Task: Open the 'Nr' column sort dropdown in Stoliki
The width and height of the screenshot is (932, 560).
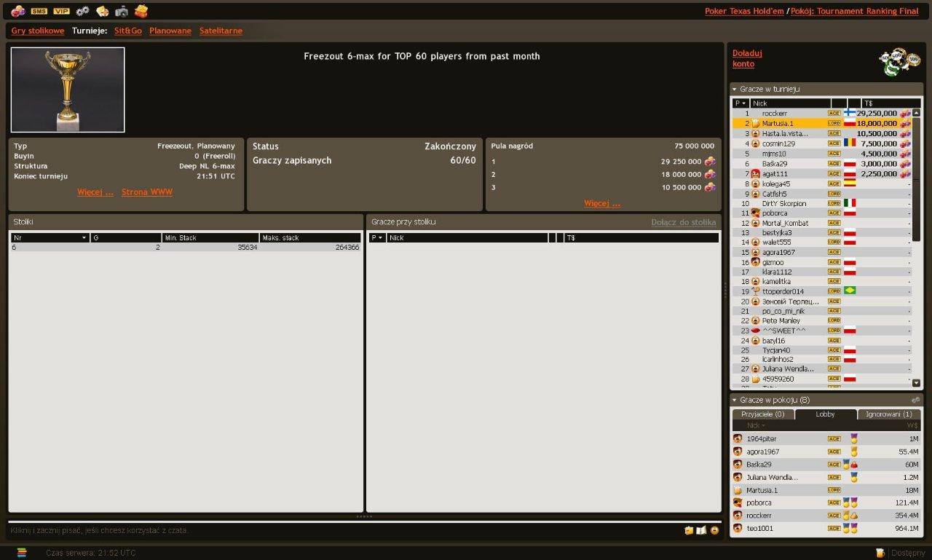Action: [x=84, y=237]
